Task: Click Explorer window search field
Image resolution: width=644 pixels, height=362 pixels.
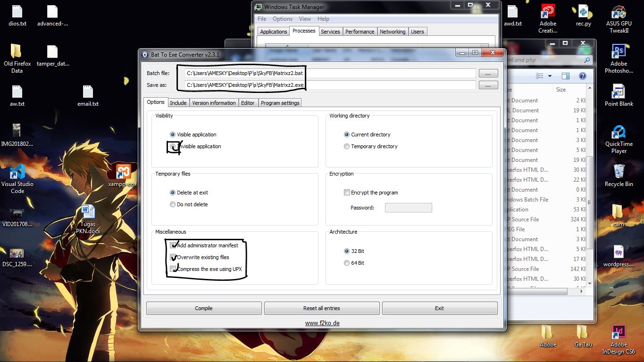Action: [549, 60]
